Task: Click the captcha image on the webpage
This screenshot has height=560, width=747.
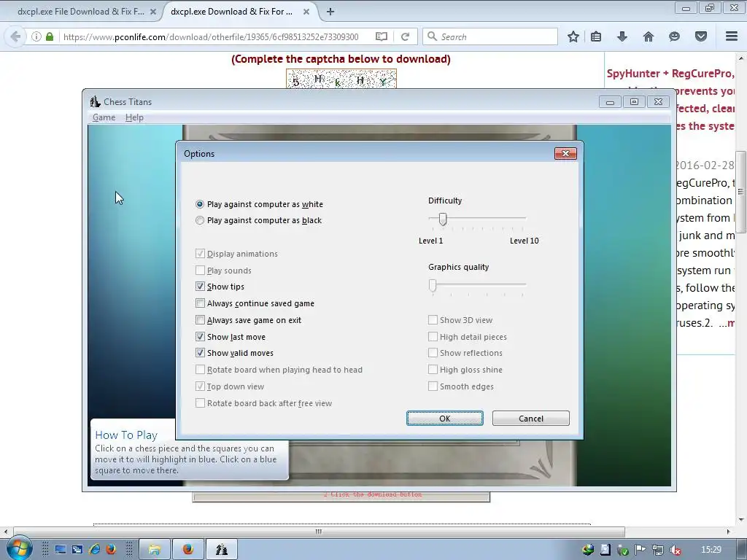Action: pos(341,79)
